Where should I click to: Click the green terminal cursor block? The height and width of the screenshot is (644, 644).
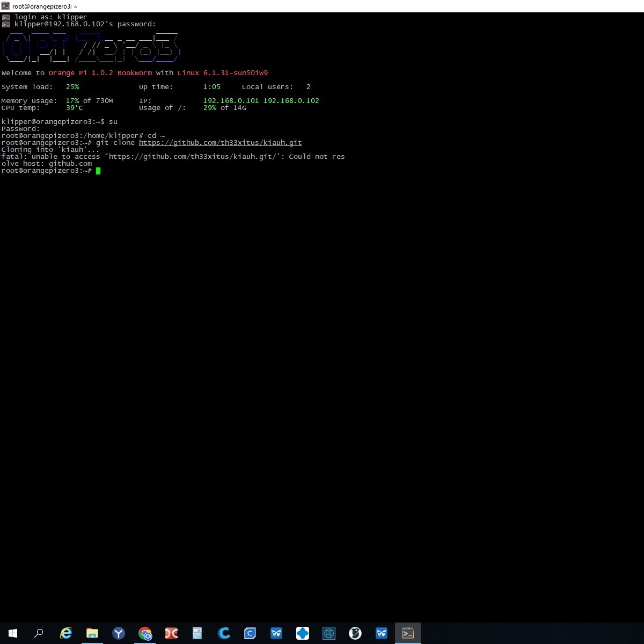[98, 171]
